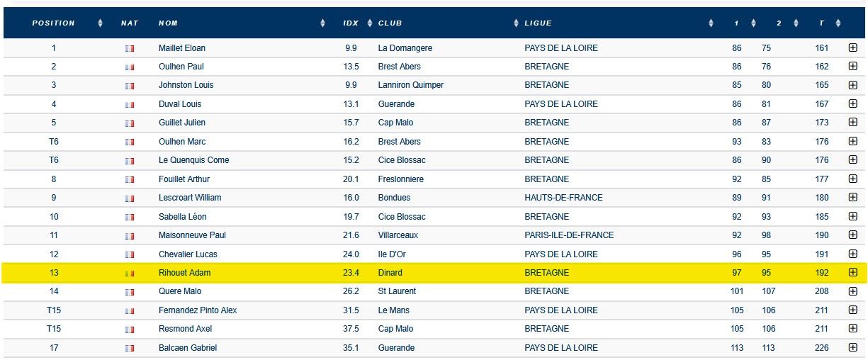Show details for Johnston Louis via plus icon
868x360 pixels.
[852, 85]
